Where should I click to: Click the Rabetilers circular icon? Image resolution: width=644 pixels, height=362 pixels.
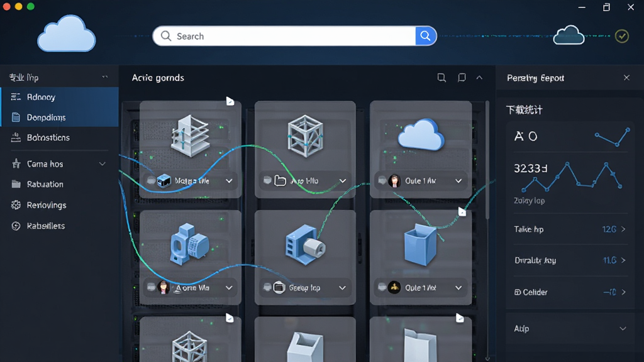(16, 226)
